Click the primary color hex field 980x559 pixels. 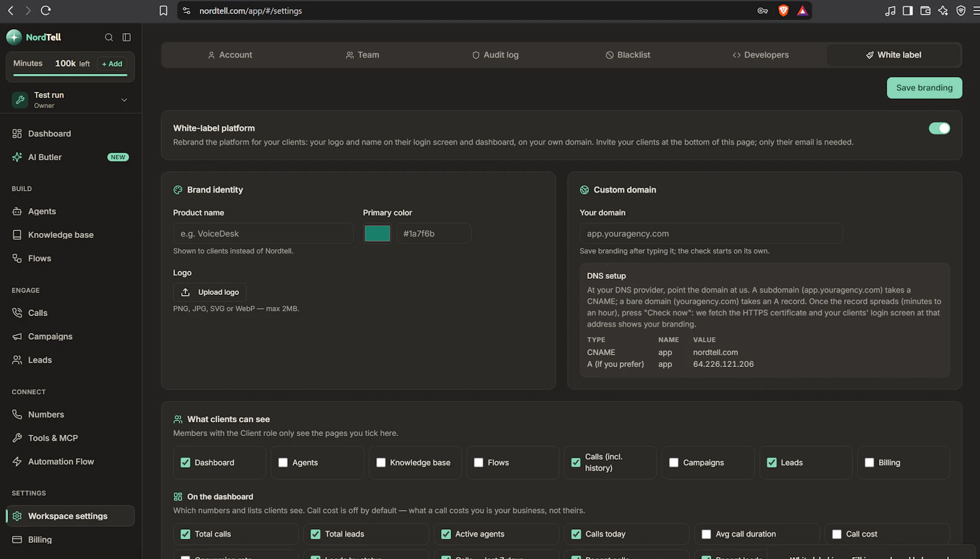(434, 234)
